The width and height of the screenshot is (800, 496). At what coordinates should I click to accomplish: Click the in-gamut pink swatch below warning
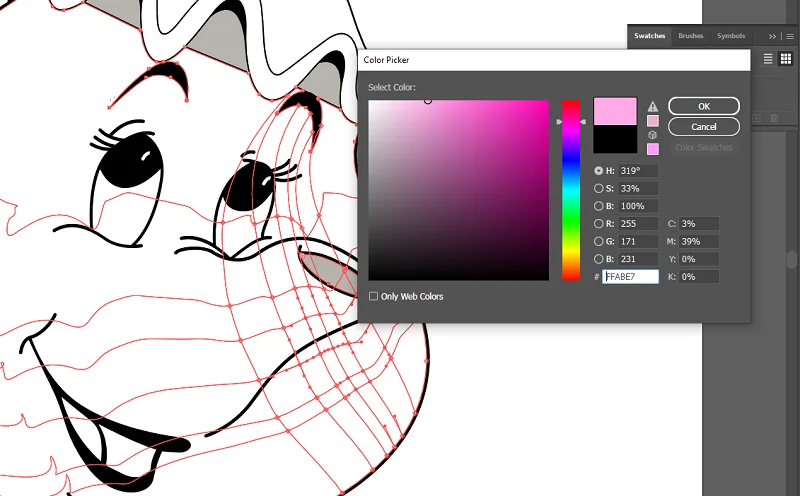coord(653,121)
